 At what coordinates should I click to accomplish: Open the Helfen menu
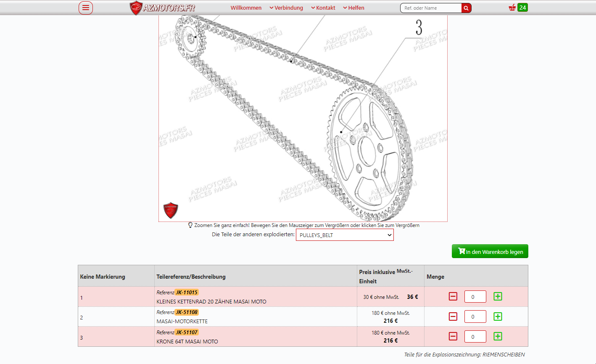point(353,8)
